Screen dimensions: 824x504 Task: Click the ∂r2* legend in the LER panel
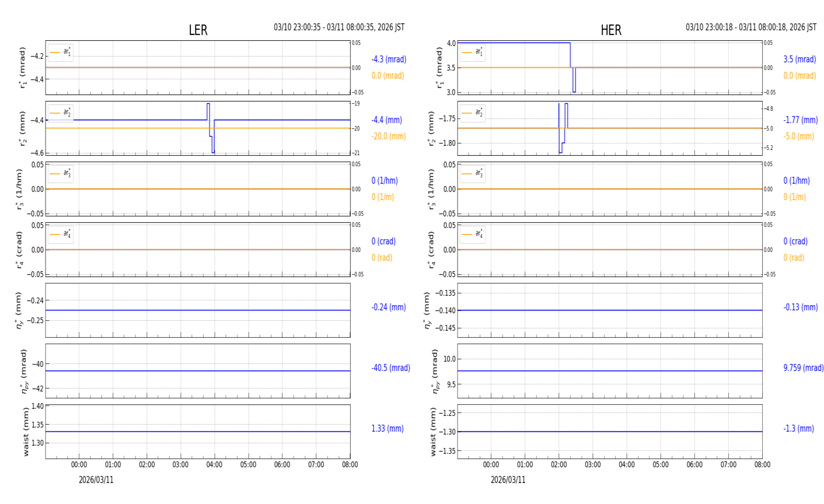pyautogui.click(x=61, y=113)
